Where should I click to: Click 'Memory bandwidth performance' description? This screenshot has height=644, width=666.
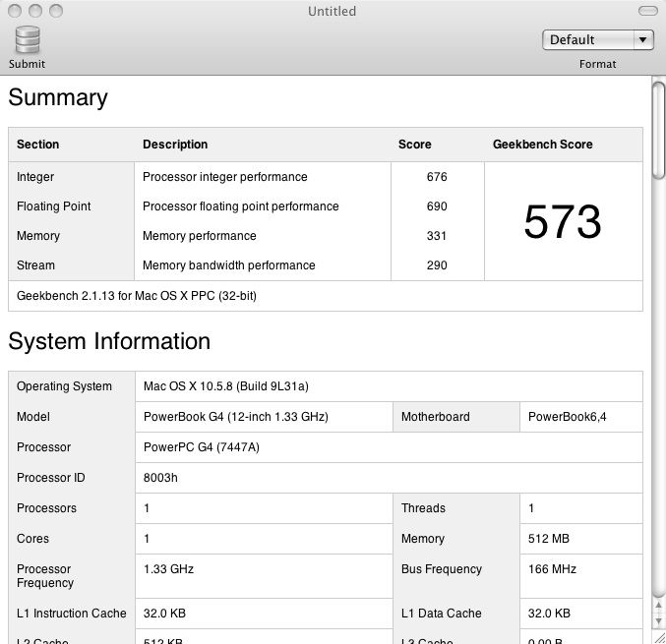[228, 265]
